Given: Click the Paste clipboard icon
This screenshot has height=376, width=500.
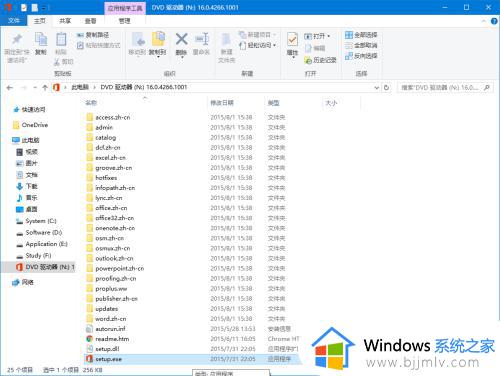Looking at the screenshot, I should coord(61,39).
